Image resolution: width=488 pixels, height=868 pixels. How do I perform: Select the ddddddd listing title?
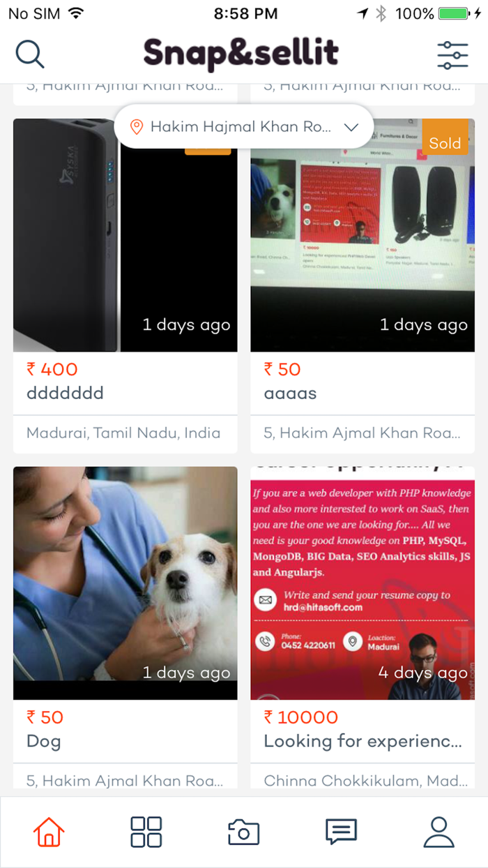coord(65,394)
